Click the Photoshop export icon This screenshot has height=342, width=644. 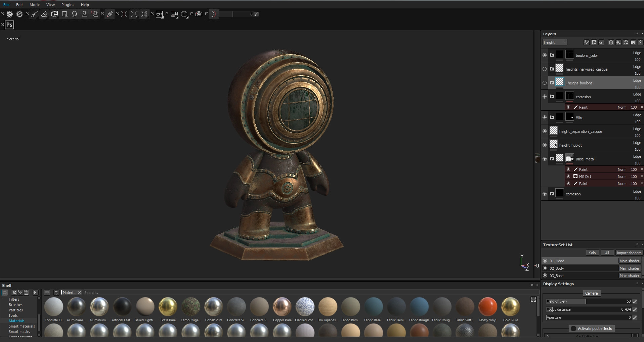pos(9,25)
